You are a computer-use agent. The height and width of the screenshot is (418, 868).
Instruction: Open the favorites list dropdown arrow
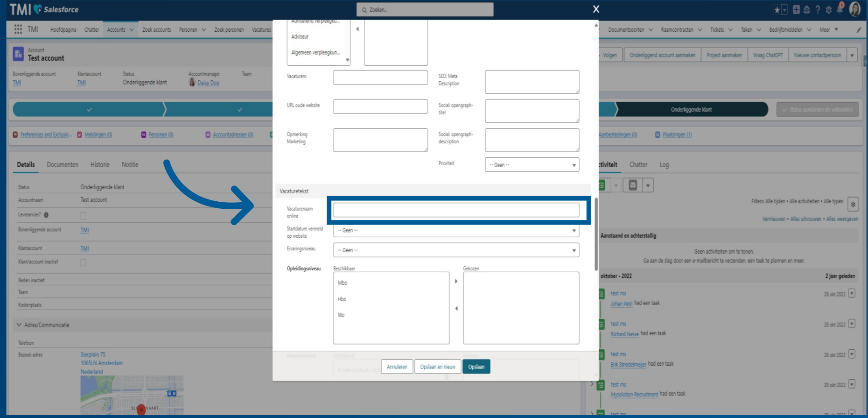[x=784, y=10]
